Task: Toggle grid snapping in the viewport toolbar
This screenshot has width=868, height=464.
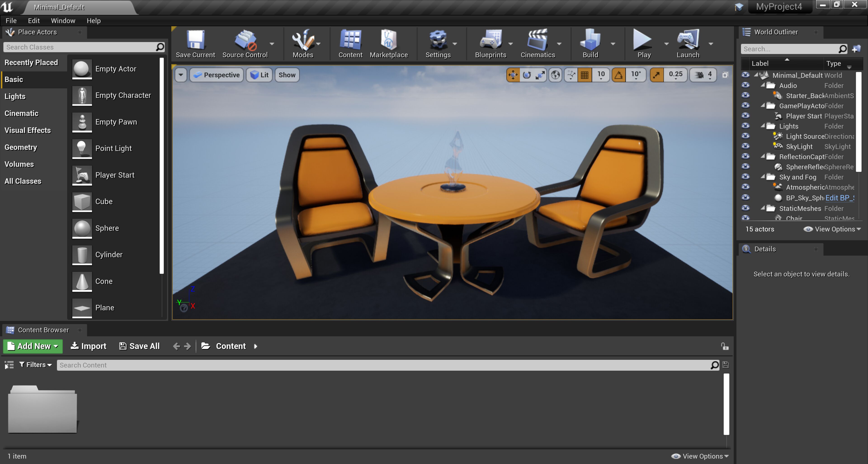Action: click(x=585, y=75)
